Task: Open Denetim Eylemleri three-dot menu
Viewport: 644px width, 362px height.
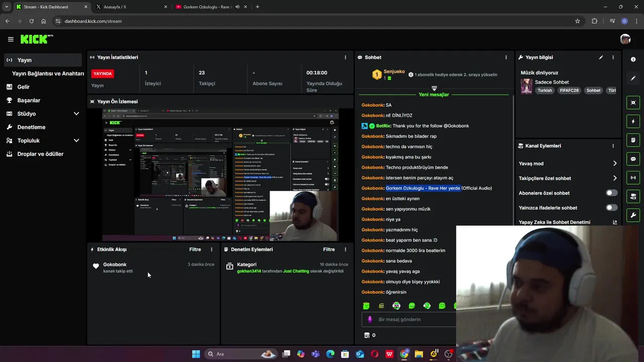Action: tap(345, 249)
